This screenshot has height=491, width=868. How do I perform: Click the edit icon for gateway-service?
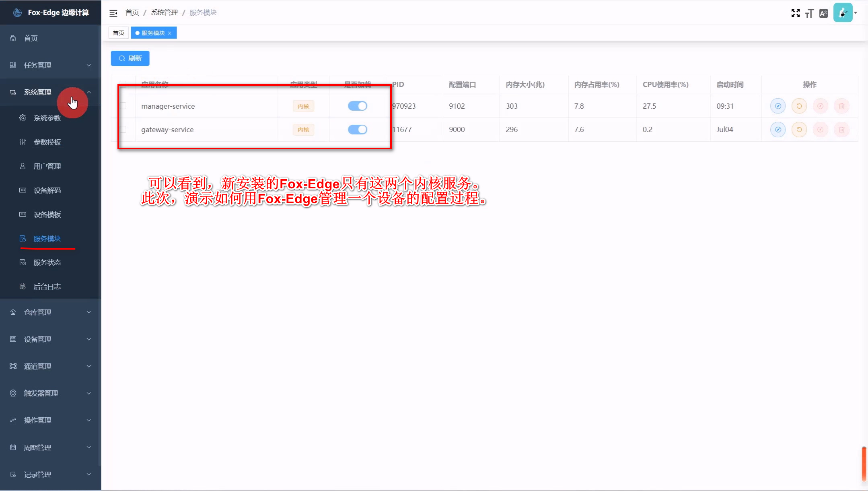pyautogui.click(x=778, y=130)
